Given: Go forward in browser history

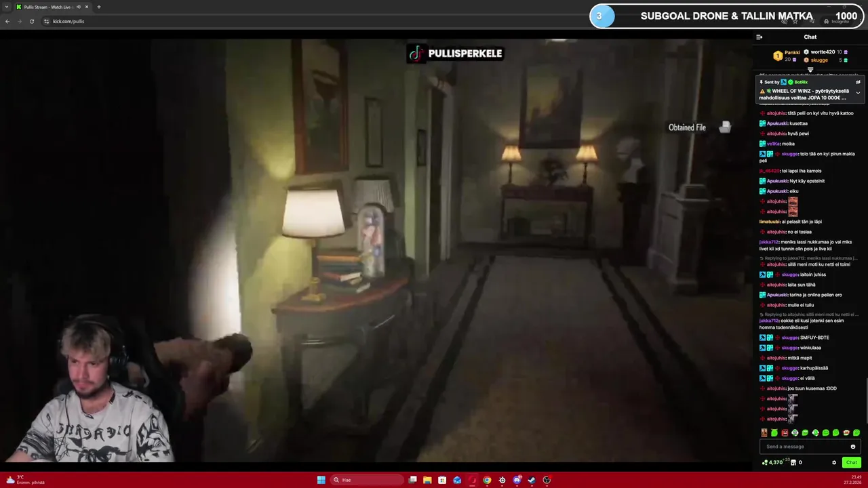Looking at the screenshot, I should (19, 21).
